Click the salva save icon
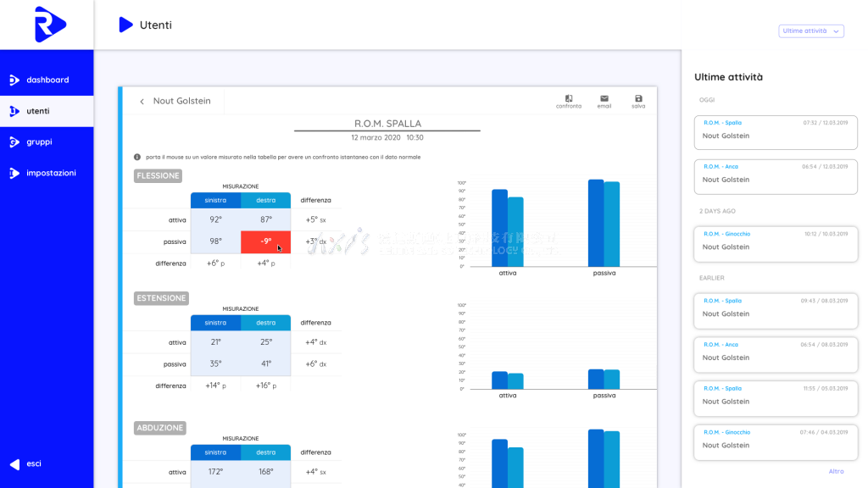Image resolution: width=868 pixels, height=488 pixels. point(638,98)
